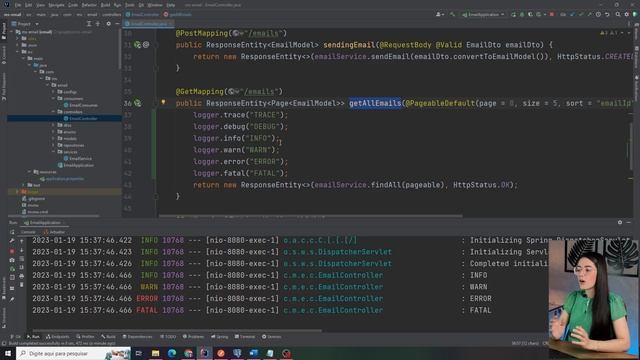Viewport: 640px width, 360px height.
Task: Open the Profiler tool window
Action: tap(85, 337)
